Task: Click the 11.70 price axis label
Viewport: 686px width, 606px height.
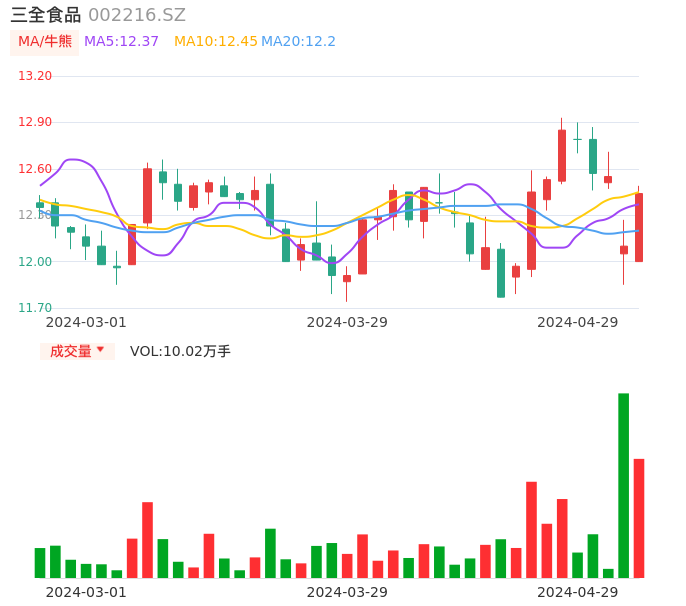Action: (36, 308)
